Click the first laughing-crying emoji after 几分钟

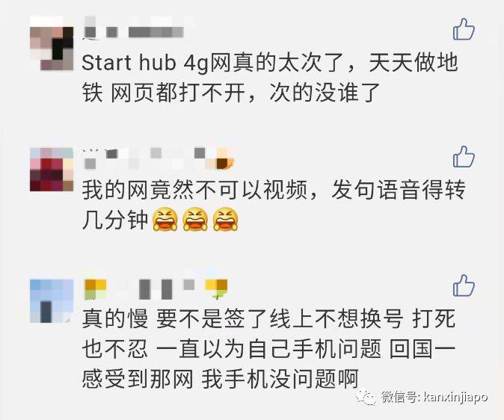(165, 220)
